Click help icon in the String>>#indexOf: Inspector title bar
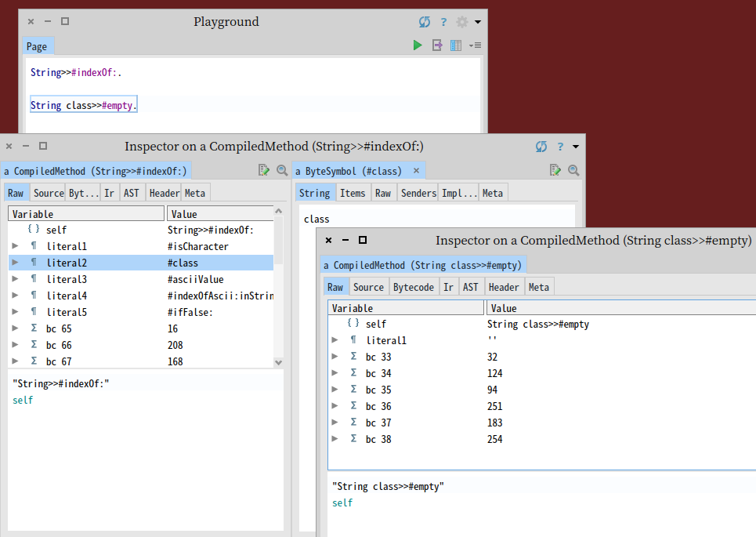This screenshot has height=537, width=756. coord(560,147)
